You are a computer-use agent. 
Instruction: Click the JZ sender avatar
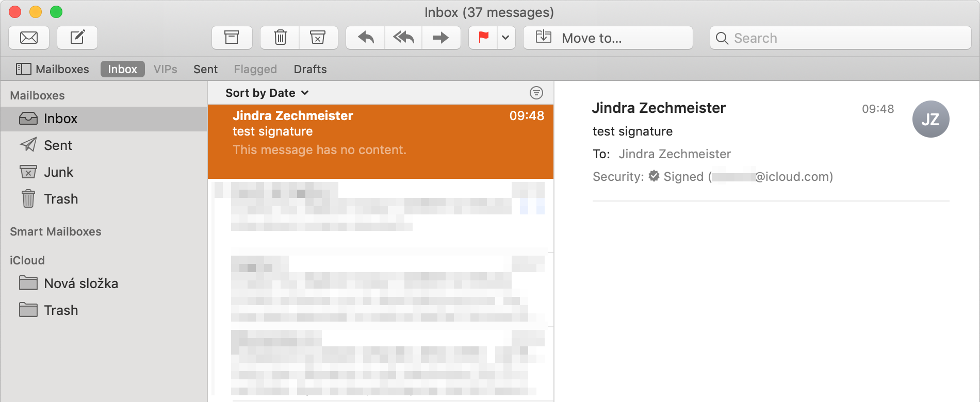[930, 119]
